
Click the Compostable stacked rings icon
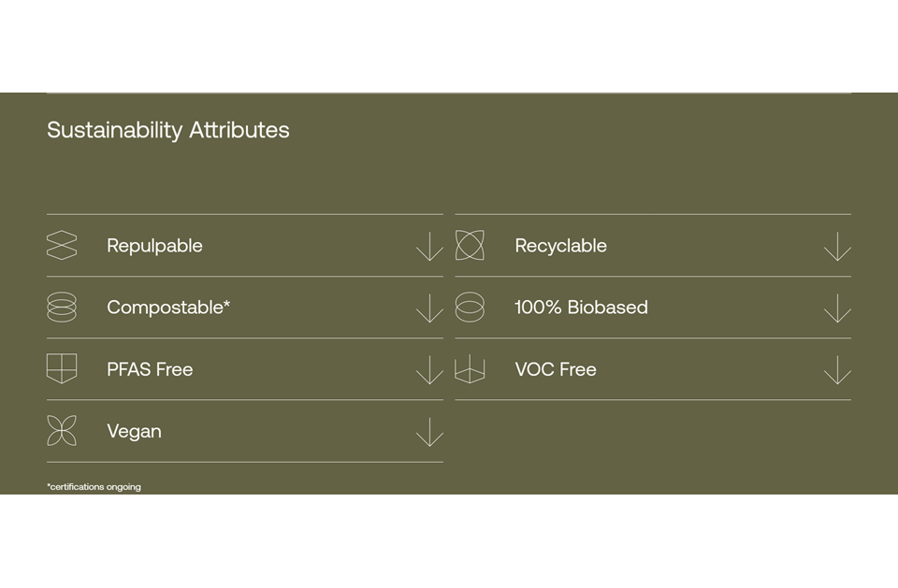click(x=62, y=307)
